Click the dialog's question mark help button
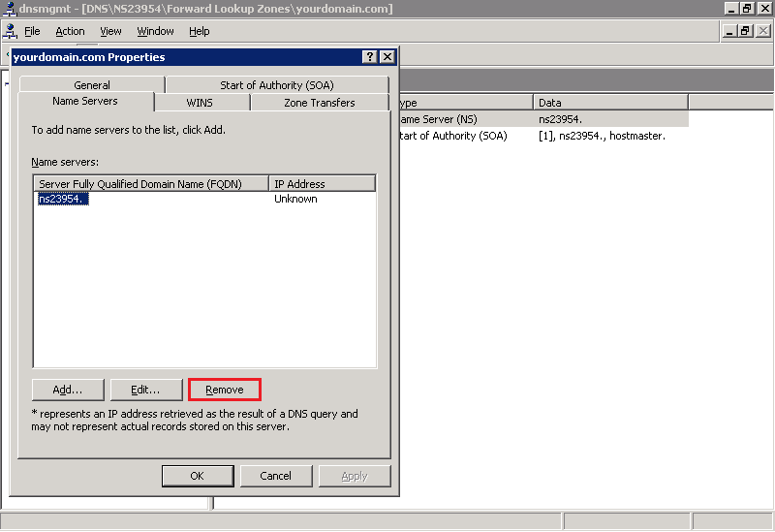The width and height of the screenshot is (775, 532). 369,57
